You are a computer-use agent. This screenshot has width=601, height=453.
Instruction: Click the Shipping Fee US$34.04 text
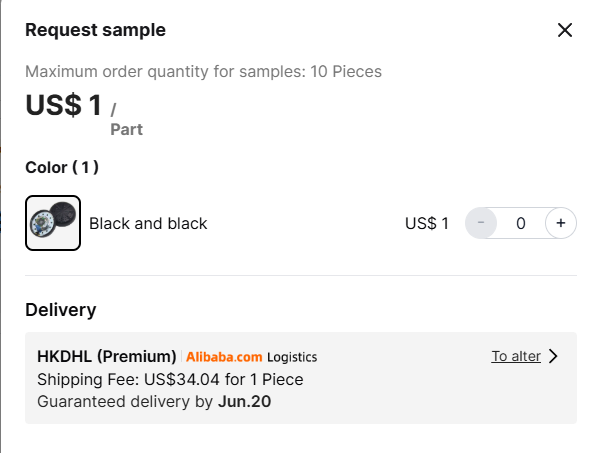click(170, 379)
